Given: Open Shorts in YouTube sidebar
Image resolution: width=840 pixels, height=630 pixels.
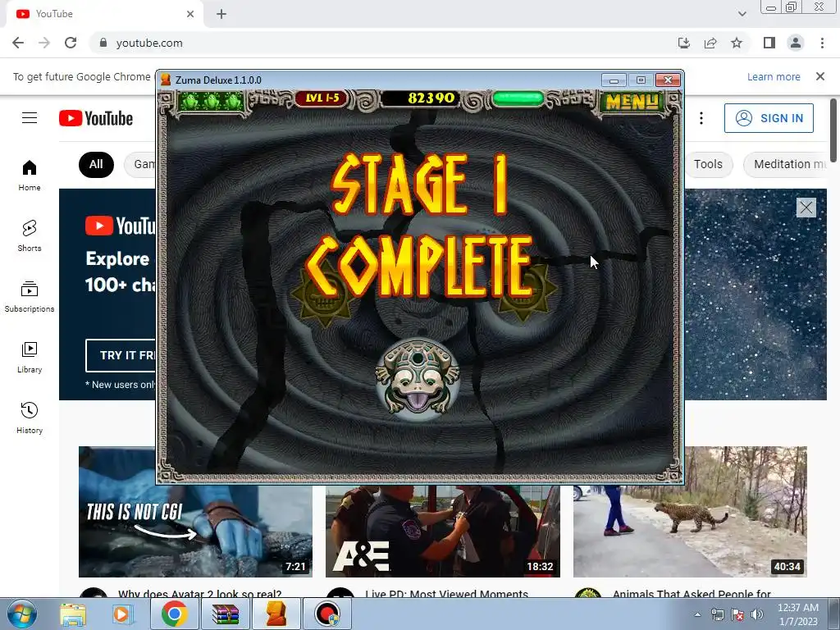Looking at the screenshot, I should coord(30,236).
